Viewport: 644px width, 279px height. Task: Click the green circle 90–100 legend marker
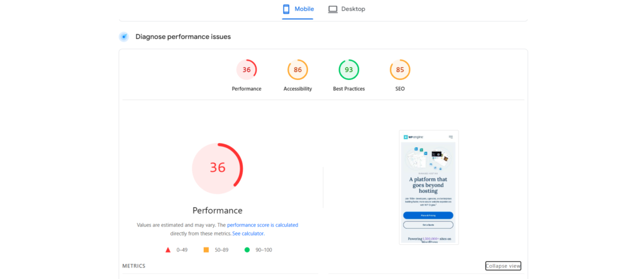(247, 250)
